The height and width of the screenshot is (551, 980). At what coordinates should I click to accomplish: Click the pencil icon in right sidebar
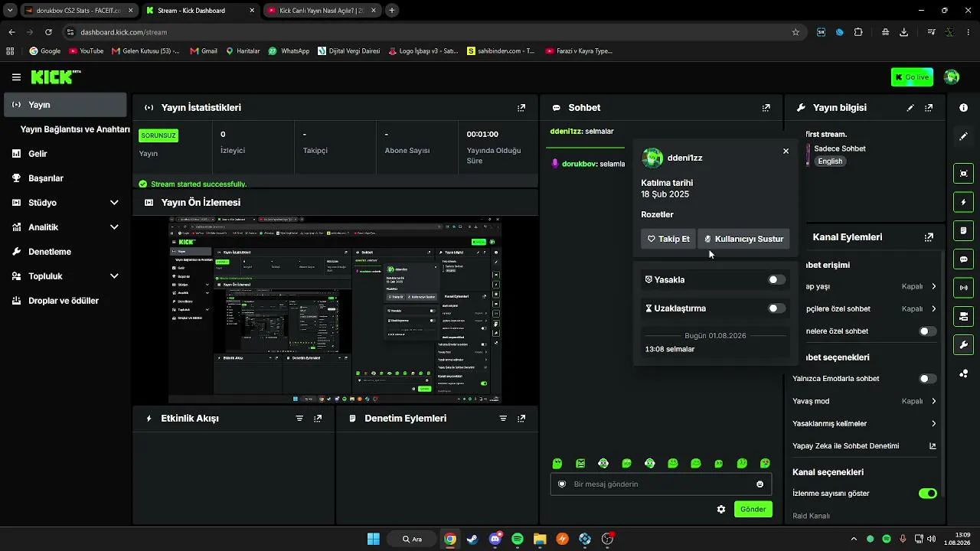click(963, 136)
